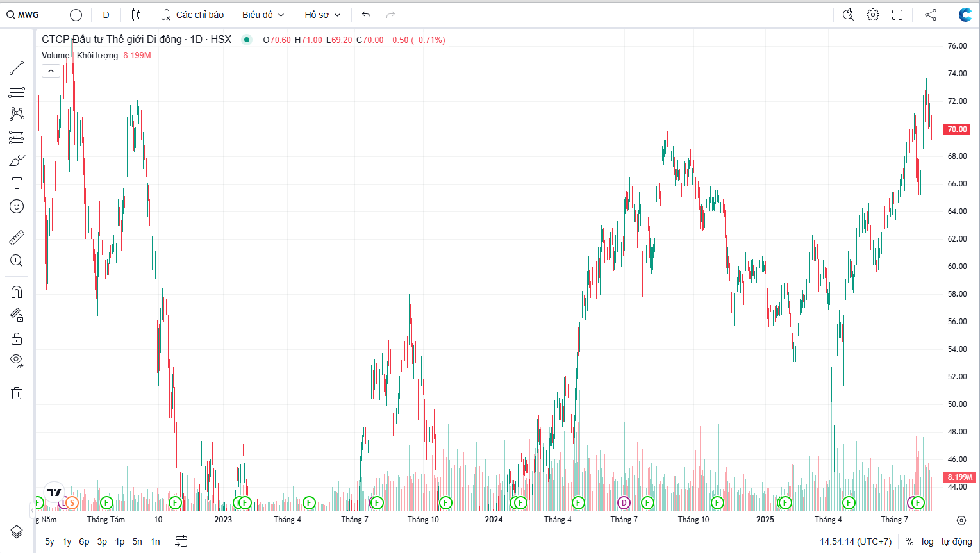The image size is (980, 553).
Task: Enable fullscreen mode
Action: (897, 15)
